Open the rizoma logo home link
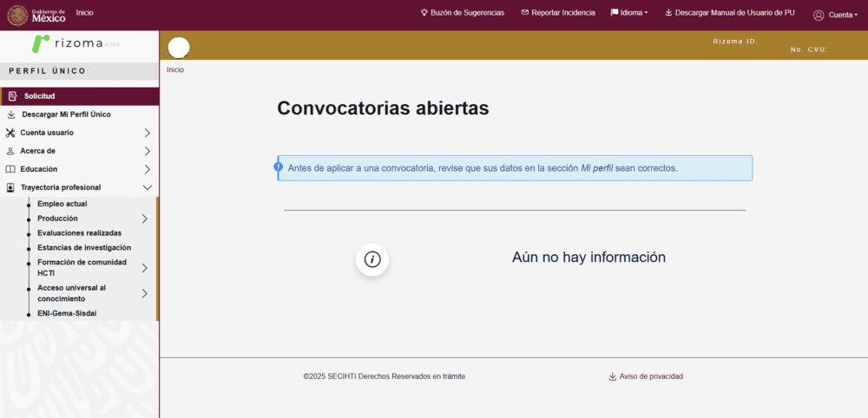The image size is (868, 418). click(76, 43)
